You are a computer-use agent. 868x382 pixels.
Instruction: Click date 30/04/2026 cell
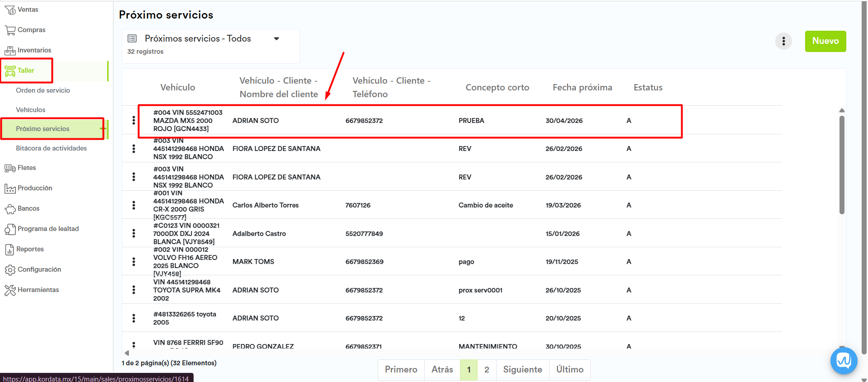[x=564, y=121]
